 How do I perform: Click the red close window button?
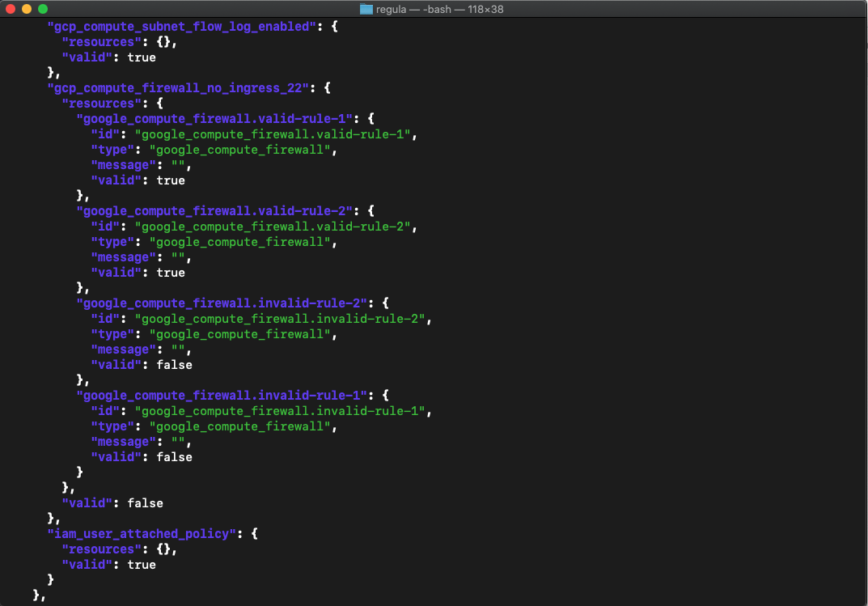pyautogui.click(x=10, y=9)
